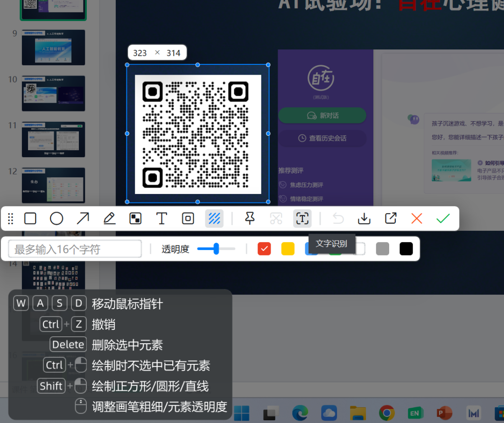Pick the pen freehand drawing tool
The width and height of the screenshot is (504, 423).
[x=109, y=218]
